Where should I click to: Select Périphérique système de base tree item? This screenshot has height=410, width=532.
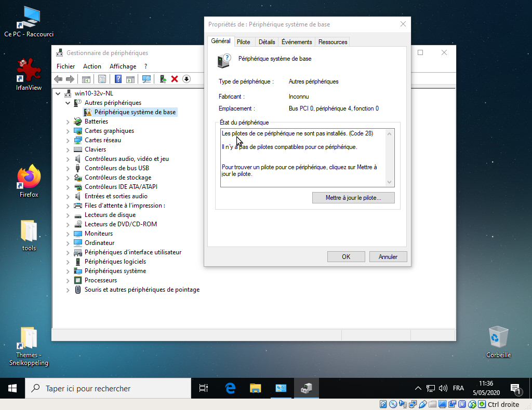pyautogui.click(x=135, y=112)
